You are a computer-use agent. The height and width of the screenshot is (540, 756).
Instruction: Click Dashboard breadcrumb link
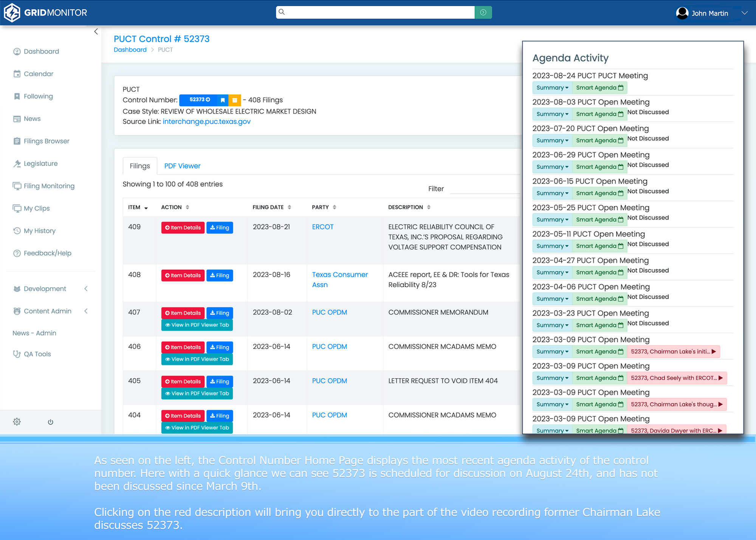(130, 50)
